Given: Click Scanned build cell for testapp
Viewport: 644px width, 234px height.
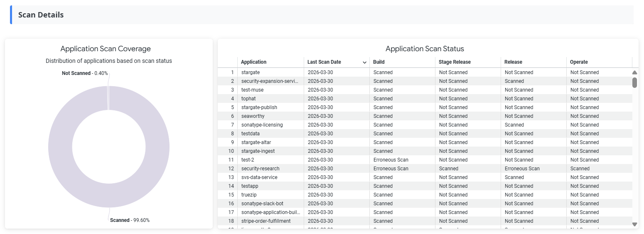Looking at the screenshot, I should [x=402, y=186].
